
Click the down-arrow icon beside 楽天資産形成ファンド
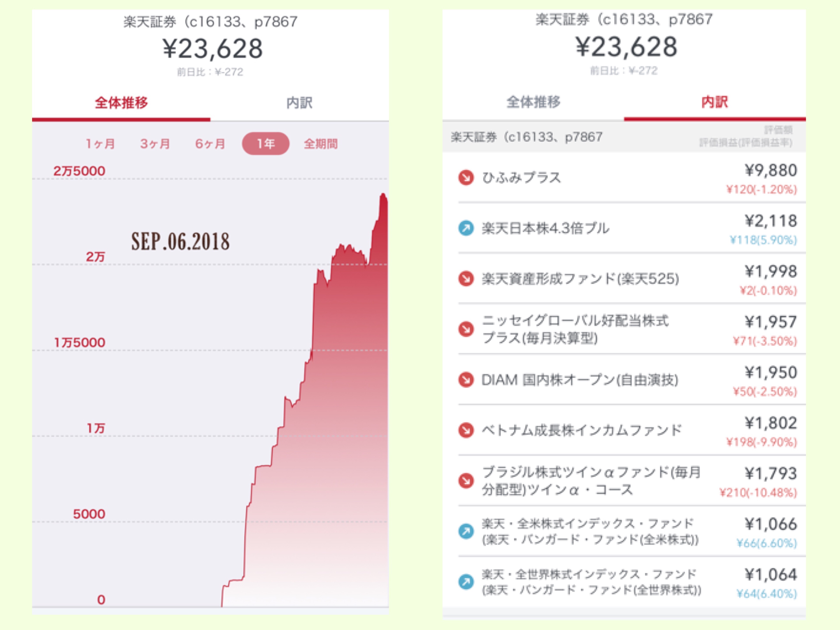pos(466,278)
